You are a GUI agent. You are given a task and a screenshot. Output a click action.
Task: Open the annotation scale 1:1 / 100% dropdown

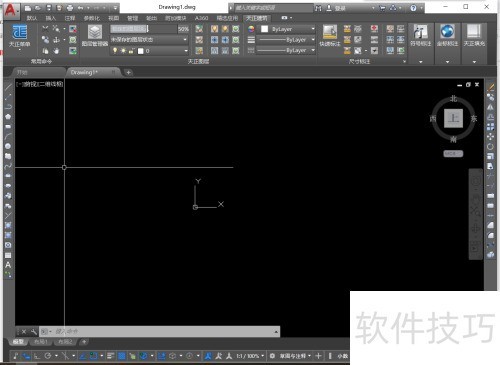click(250, 356)
